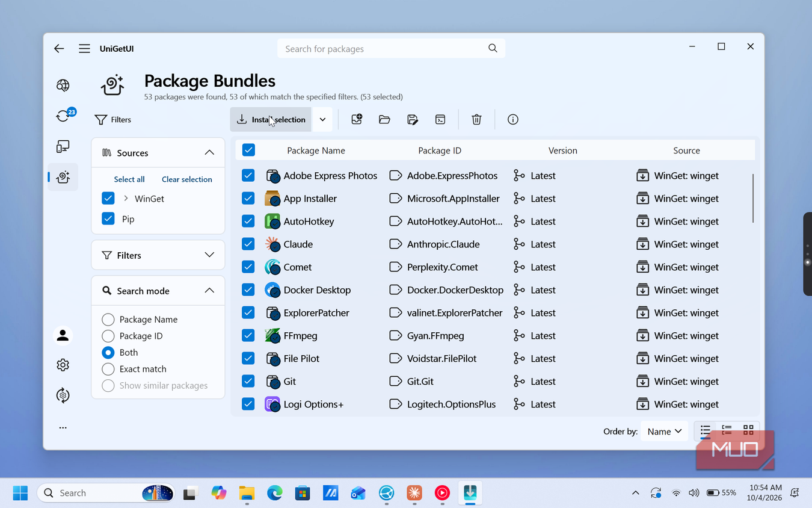Save the bundle using the disk icon

[413, 119]
